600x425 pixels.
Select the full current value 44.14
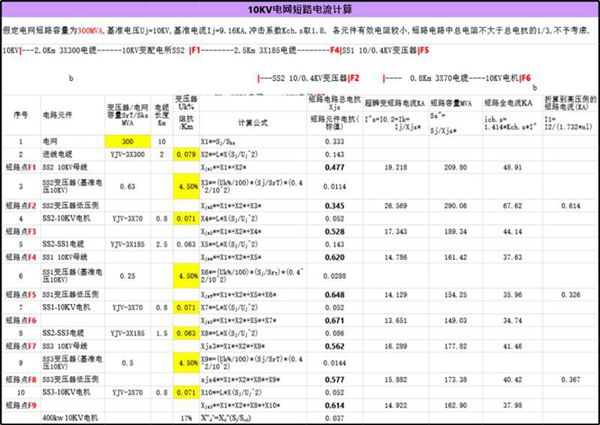coord(512,231)
